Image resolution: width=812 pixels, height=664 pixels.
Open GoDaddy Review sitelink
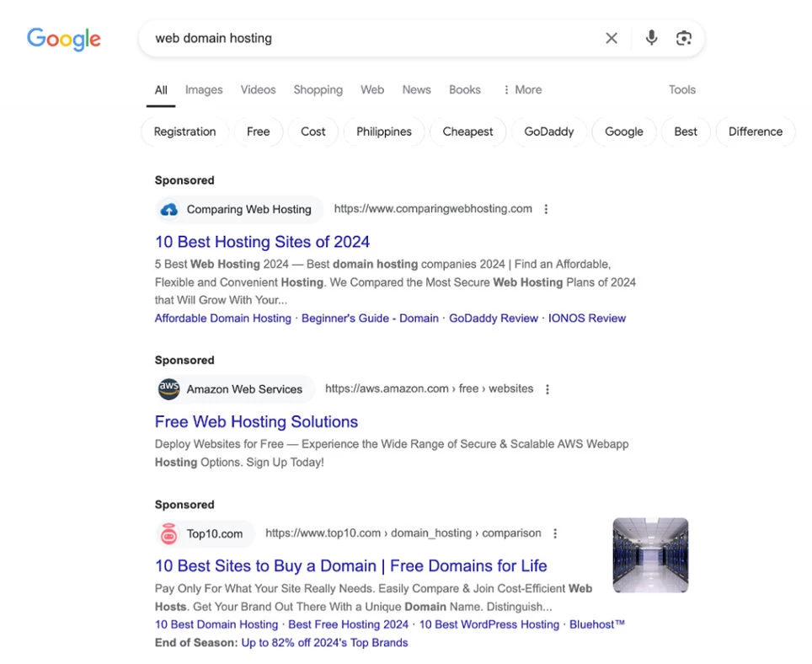tap(493, 319)
